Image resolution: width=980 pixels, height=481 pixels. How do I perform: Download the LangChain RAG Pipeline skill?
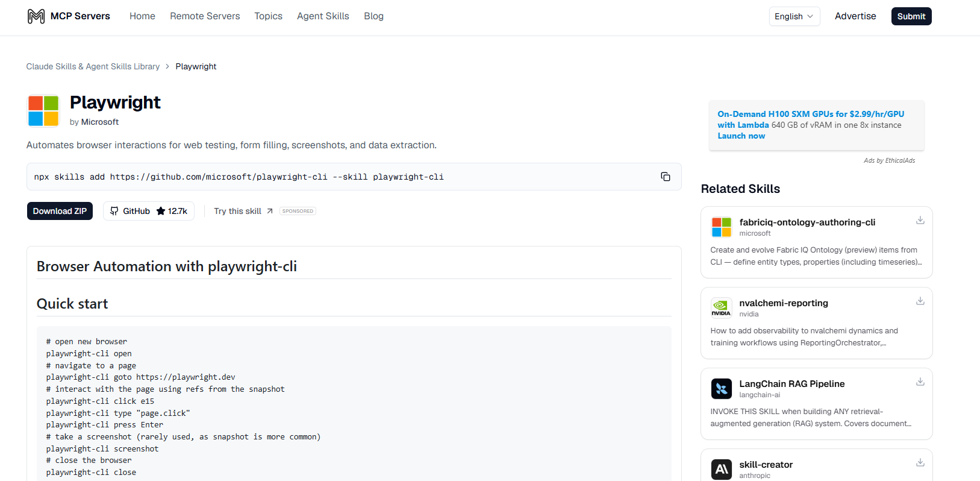click(920, 382)
